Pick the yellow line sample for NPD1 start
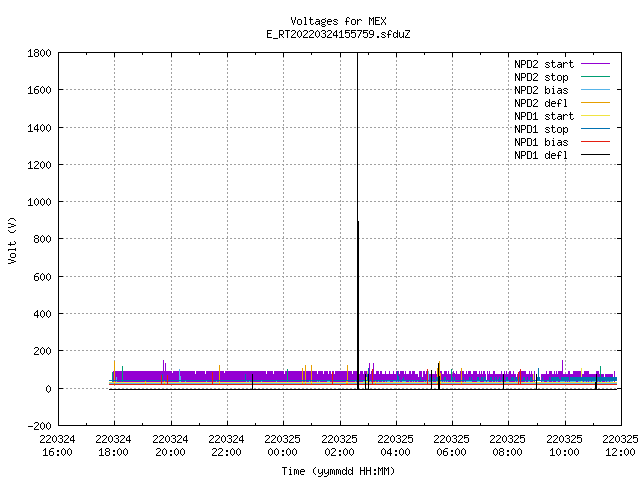640x480 pixels. (595, 116)
